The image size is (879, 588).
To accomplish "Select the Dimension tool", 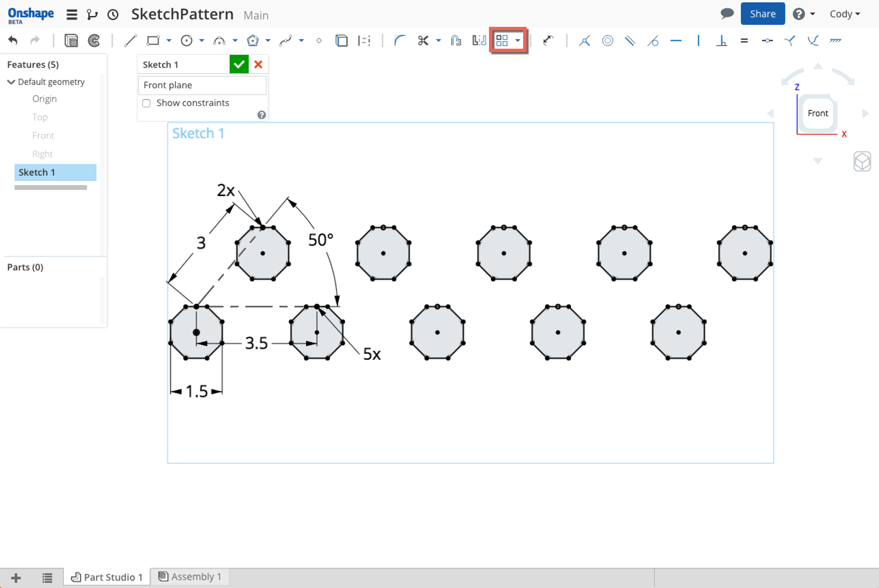I will [548, 41].
